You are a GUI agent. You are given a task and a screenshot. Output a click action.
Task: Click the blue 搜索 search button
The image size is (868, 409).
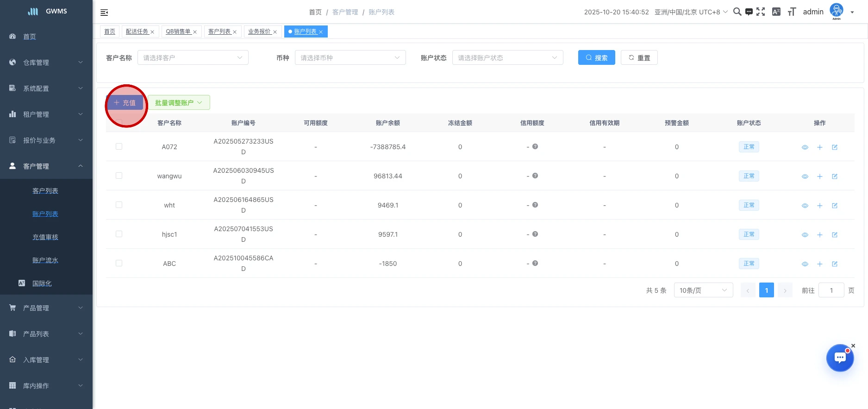pyautogui.click(x=596, y=58)
